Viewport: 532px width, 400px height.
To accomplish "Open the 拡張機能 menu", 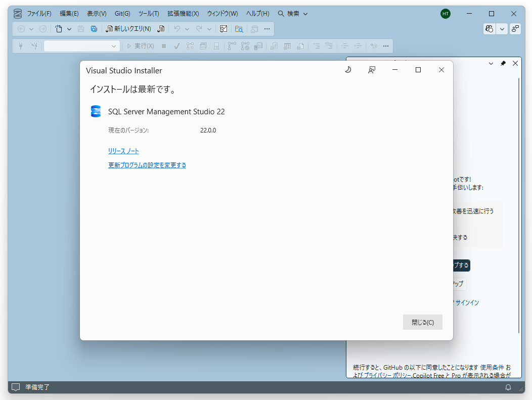I will (x=183, y=14).
